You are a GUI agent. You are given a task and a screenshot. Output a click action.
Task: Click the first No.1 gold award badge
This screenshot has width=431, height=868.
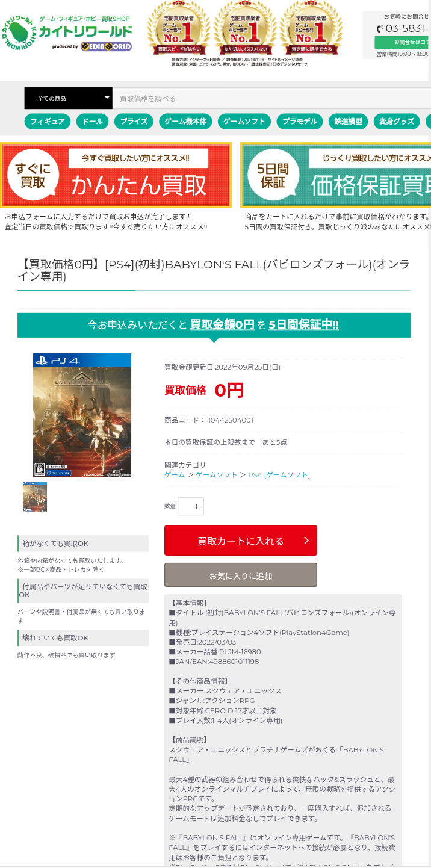pyautogui.click(x=178, y=28)
